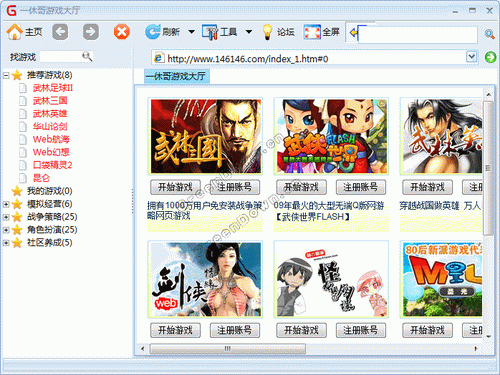Click the horizontal scrollbar right arrow
Image resolution: width=500 pixels, height=375 pixels.
tap(476, 349)
